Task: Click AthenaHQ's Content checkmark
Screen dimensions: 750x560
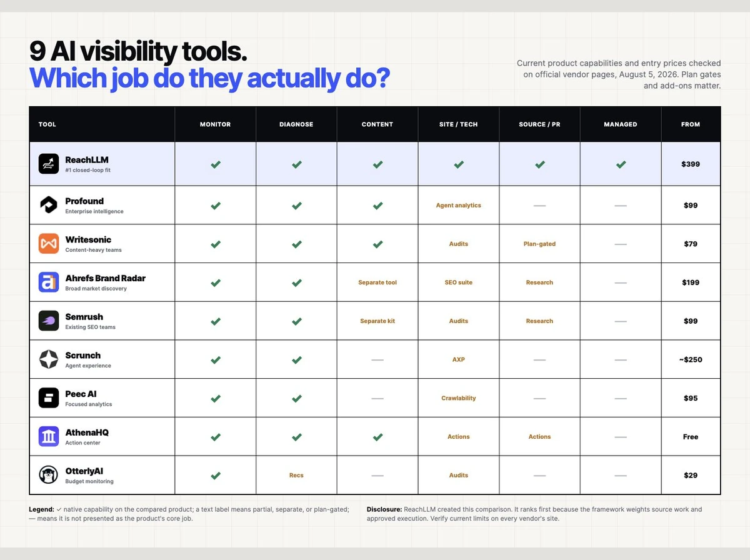Action: (x=377, y=437)
